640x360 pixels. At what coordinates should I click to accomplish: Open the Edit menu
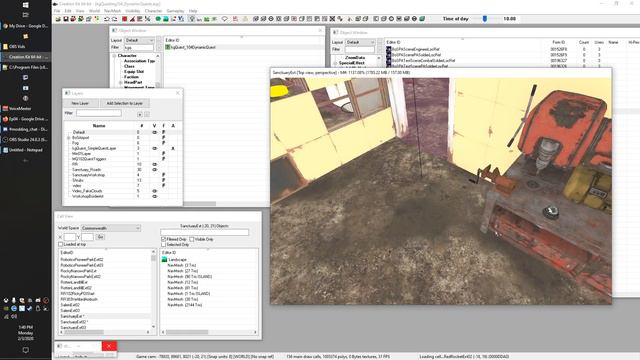pos(68,11)
